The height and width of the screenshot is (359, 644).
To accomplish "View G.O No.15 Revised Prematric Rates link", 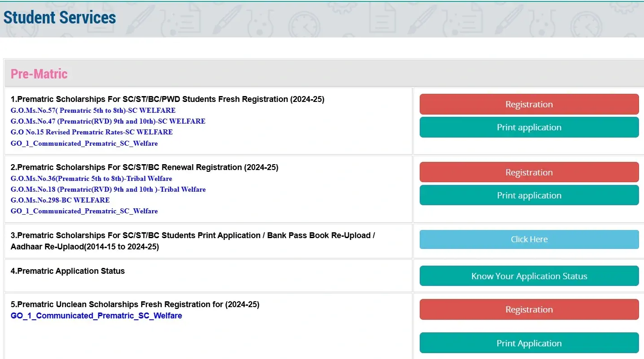I will coord(92,132).
